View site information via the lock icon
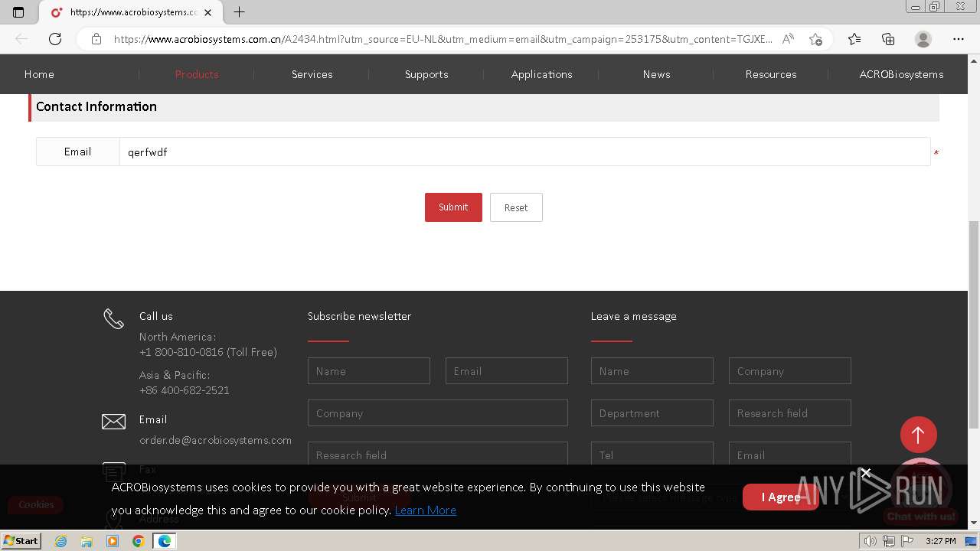The height and width of the screenshot is (551, 980). (x=96, y=39)
